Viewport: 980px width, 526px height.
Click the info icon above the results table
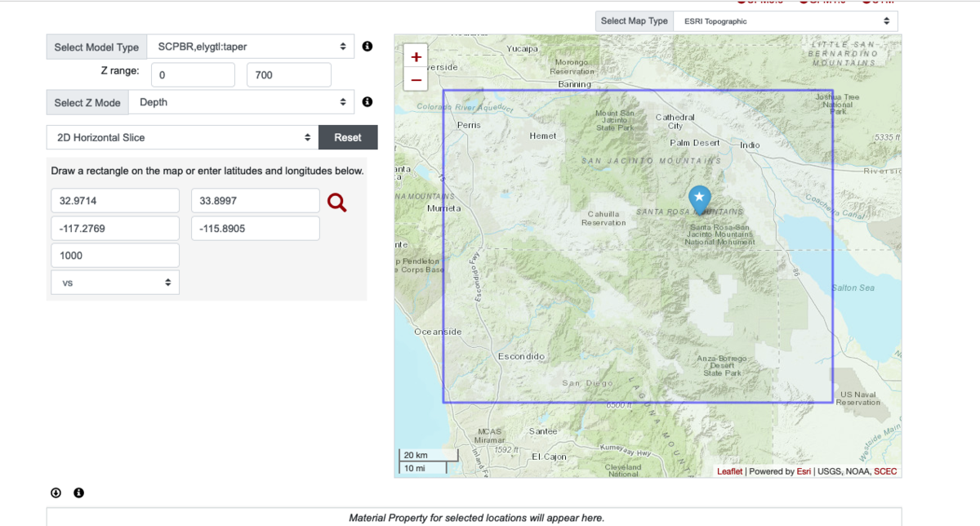(x=78, y=493)
